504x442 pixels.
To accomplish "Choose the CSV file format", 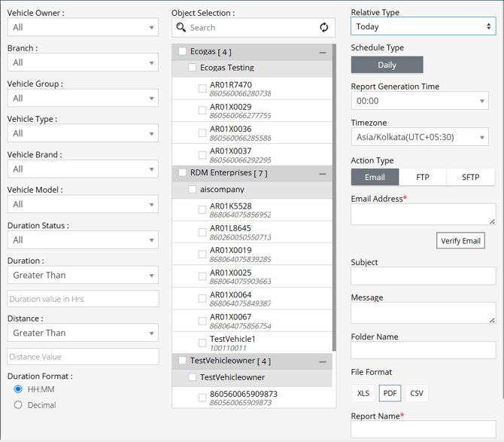I will [x=416, y=393].
